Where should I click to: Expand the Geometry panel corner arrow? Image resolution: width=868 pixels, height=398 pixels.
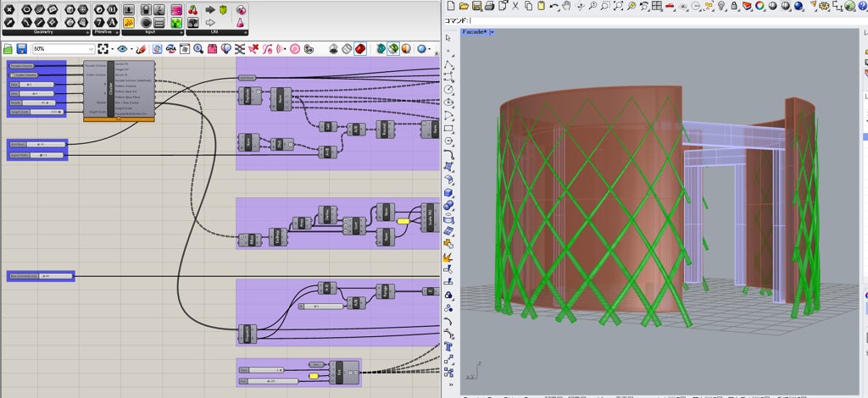[x=86, y=32]
